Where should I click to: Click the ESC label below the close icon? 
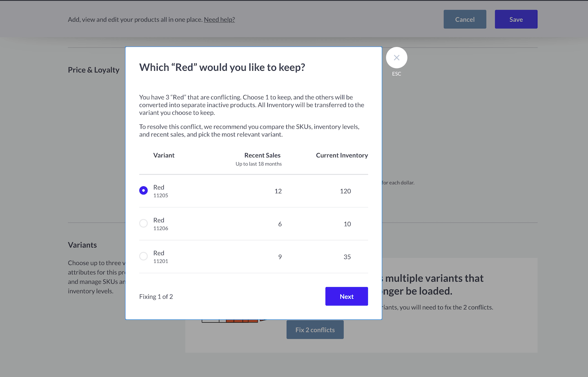[x=396, y=74]
